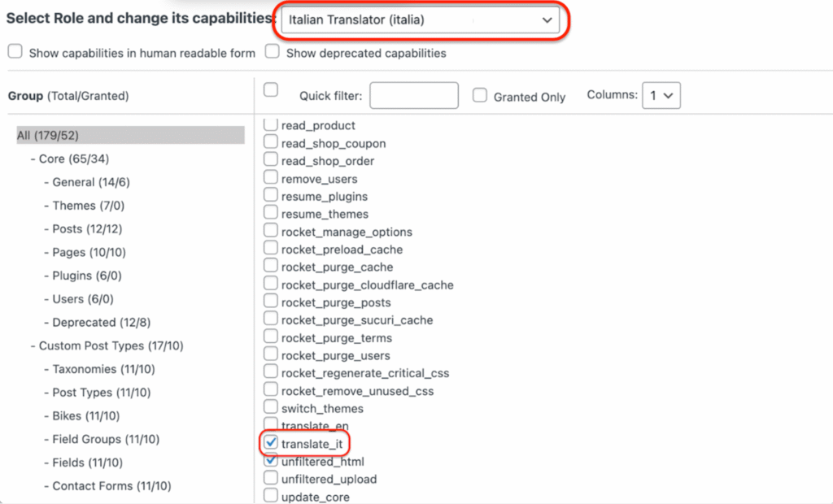Open the Columns dropdown
Screen dimensions: 833x504
point(661,95)
